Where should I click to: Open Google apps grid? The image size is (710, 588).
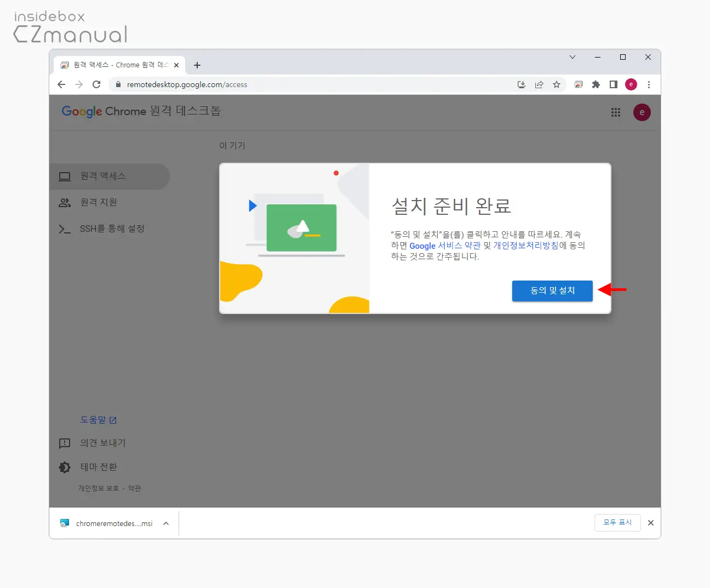click(616, 112)
